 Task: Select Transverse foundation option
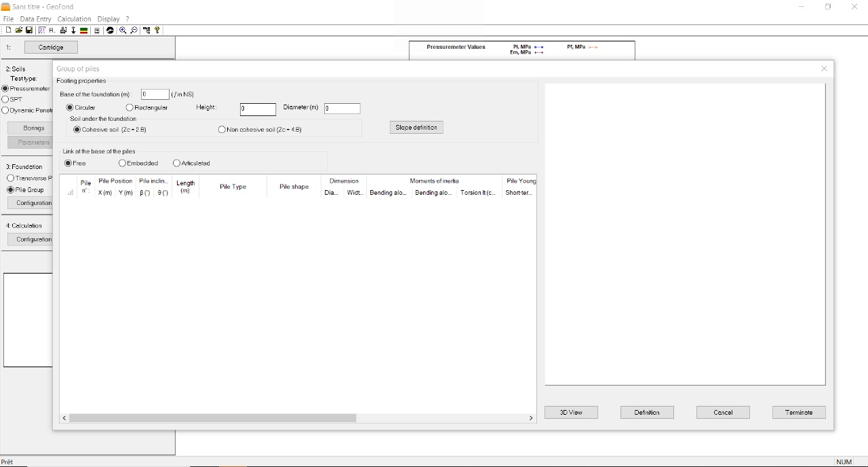pos(29,178)
